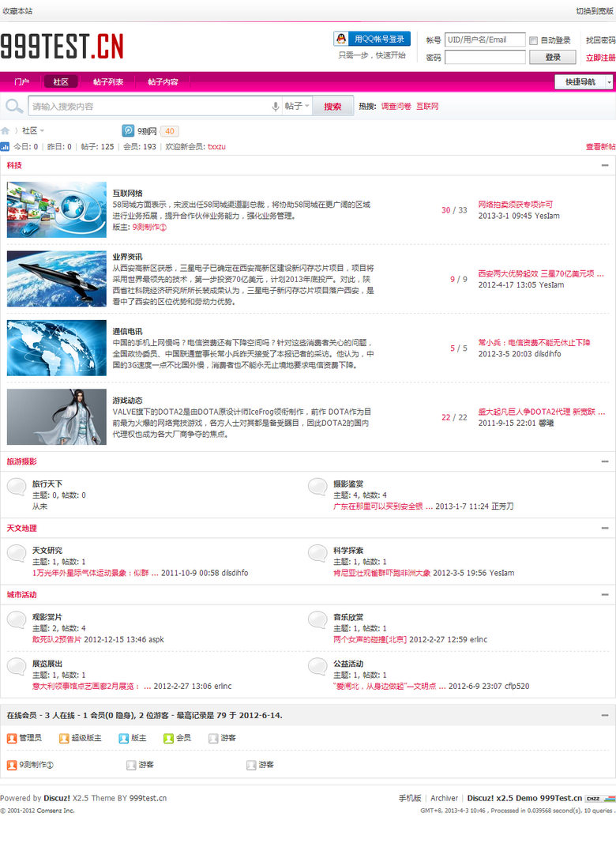Open the 业界资讯 spaceship thumbnail

(57, 279)
